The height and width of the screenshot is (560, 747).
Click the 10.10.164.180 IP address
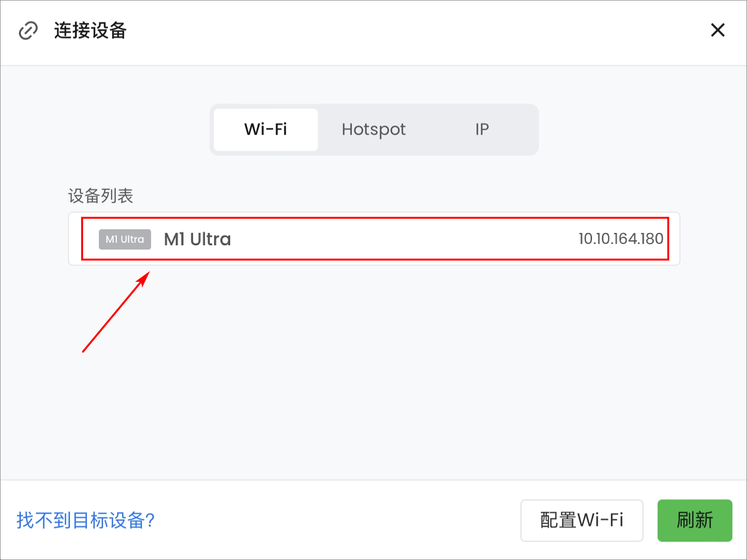[621, 239]
